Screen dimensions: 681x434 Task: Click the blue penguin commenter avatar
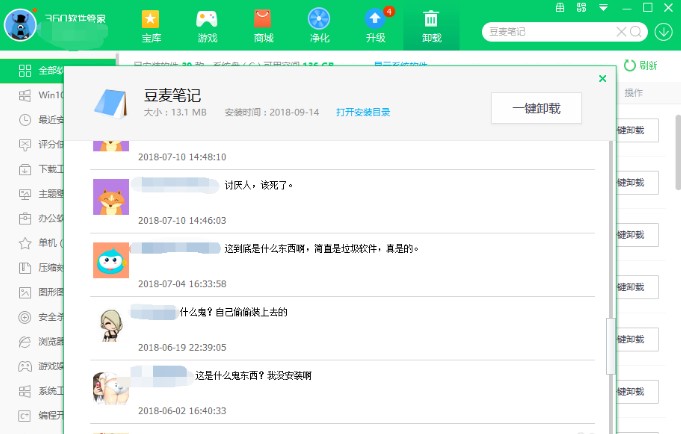110,260
